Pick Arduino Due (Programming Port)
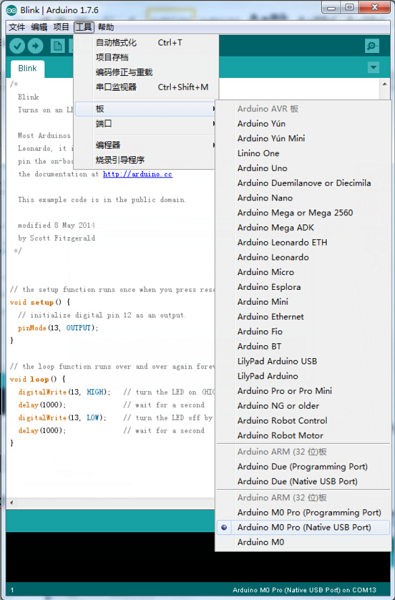 [303, 466]
